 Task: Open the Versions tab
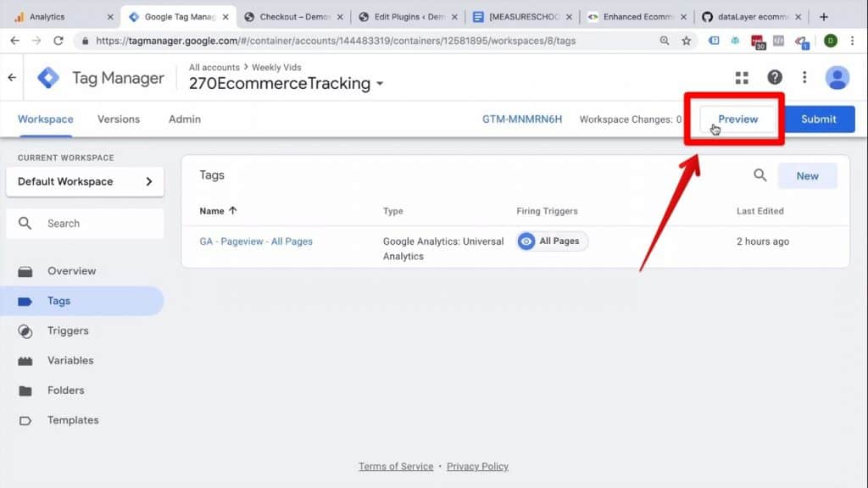point(119,119)
